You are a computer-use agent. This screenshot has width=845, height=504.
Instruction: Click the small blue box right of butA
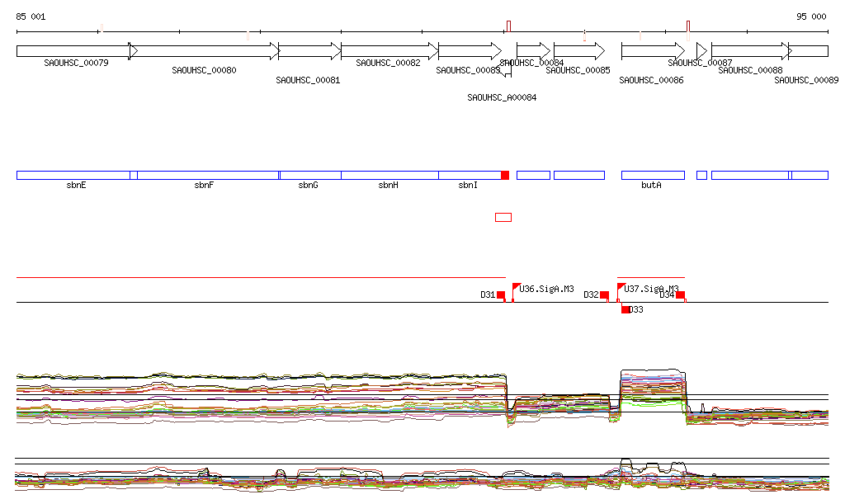701,175
